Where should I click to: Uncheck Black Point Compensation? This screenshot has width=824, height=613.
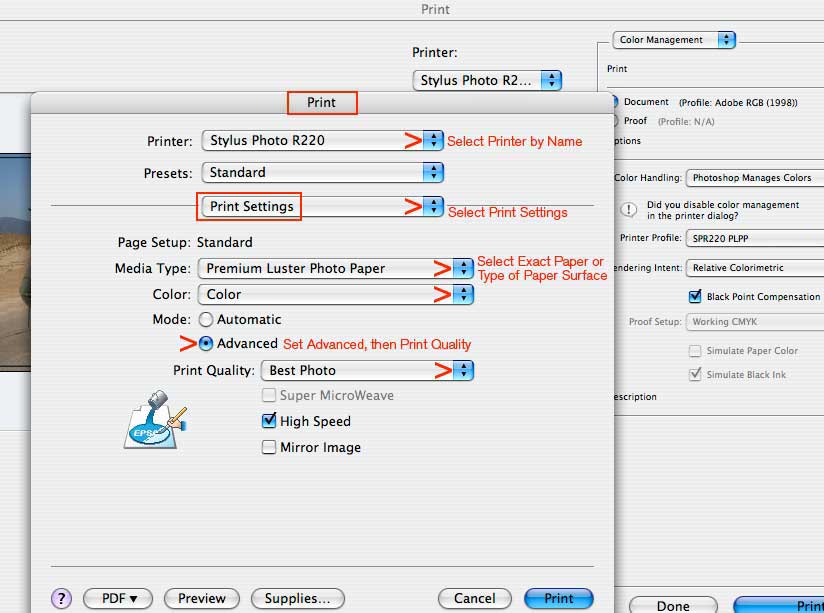[695, 296]
